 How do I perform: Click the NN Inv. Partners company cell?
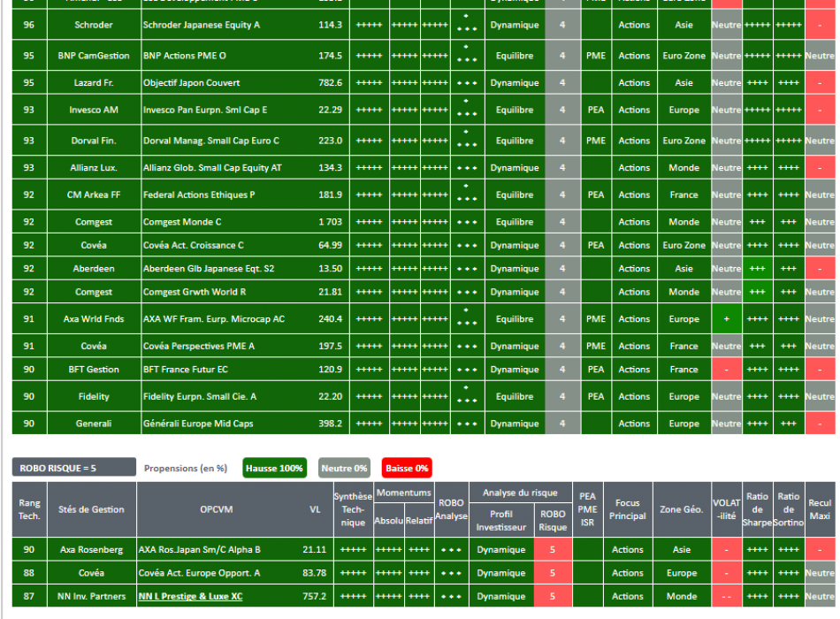[x=92, y=596]
